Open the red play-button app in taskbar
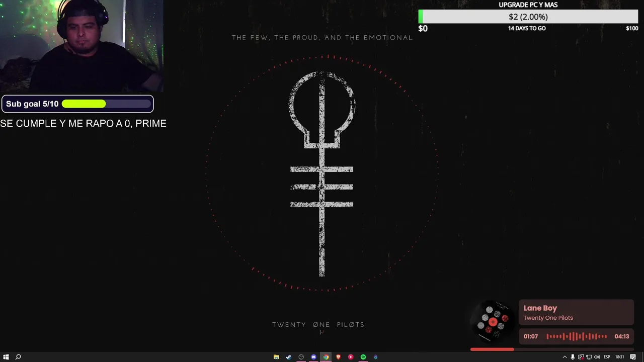 [x=351, y=357]
